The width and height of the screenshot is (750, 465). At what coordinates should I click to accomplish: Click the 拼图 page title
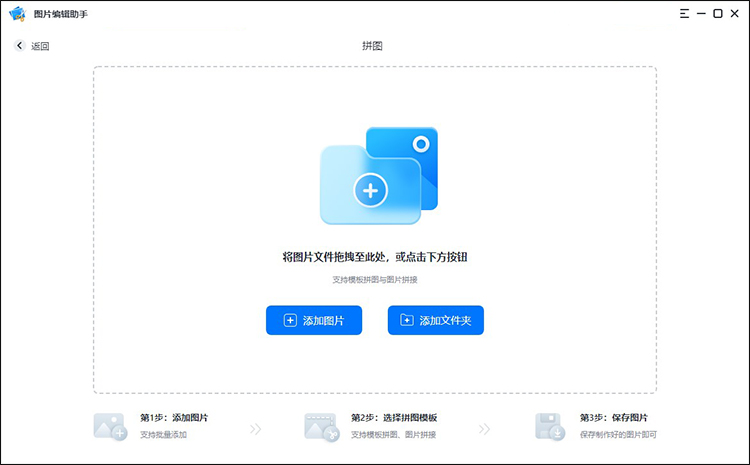click(372, 46)
